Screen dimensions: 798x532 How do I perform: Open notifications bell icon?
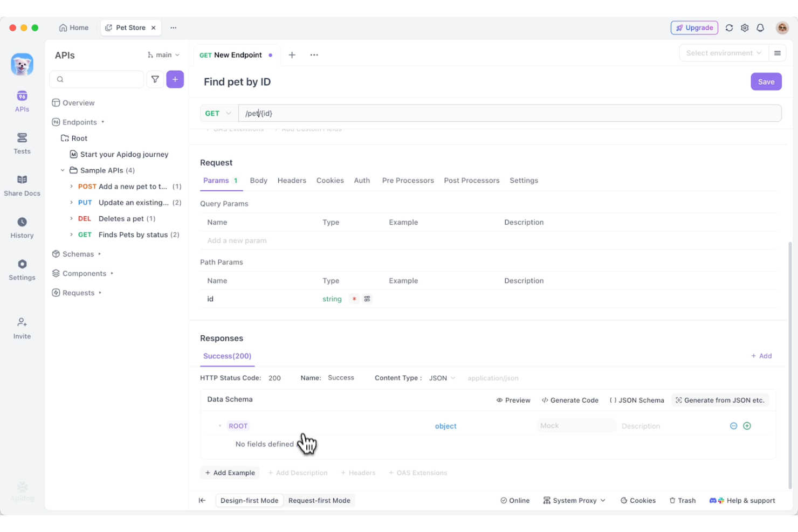point(760,28)
